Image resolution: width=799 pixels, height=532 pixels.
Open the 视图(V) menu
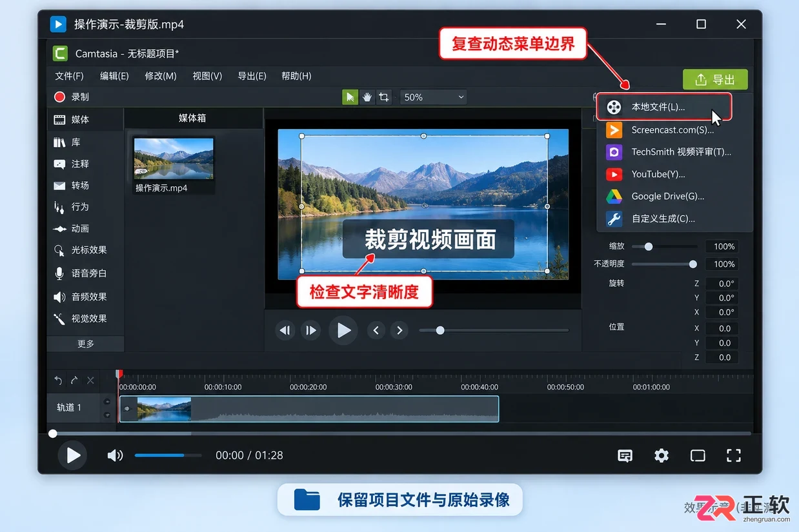pos(207,76)
